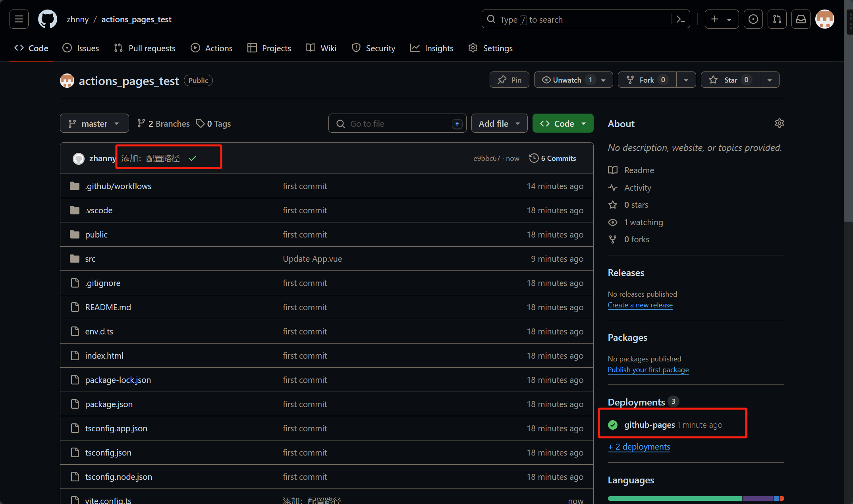853x504 pixels.
Task: Open the command palette icon
Action: [680, 19]
